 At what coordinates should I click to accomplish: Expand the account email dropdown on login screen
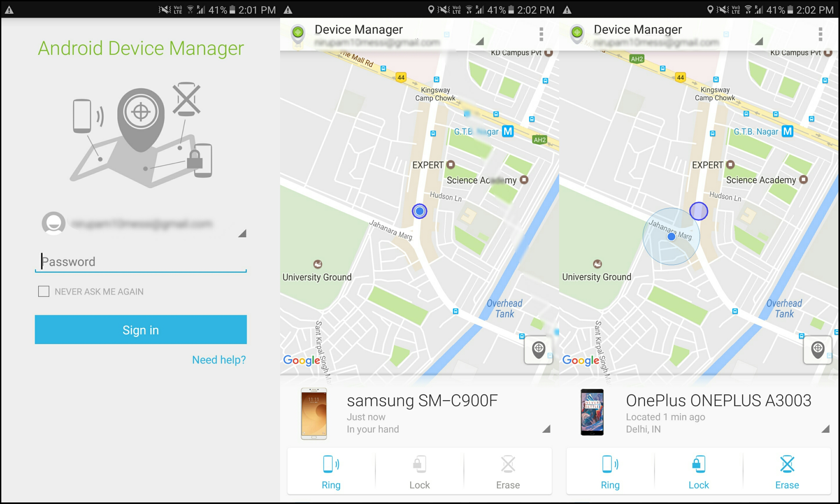point(242,233)
